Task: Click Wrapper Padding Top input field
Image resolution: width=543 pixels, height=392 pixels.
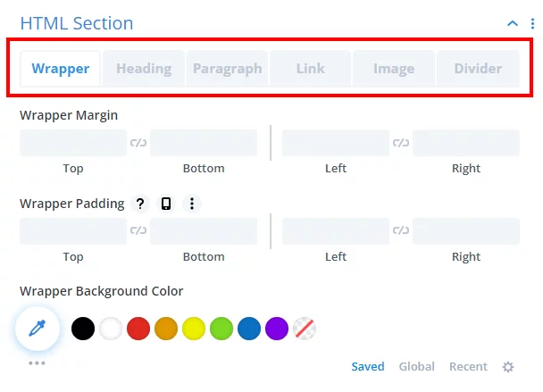Action: [73, 231]
